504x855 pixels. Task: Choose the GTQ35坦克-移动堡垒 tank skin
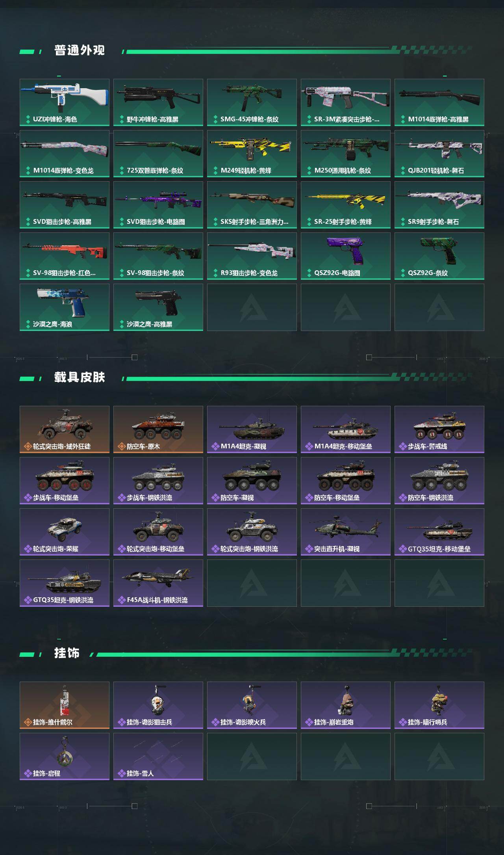439,532
